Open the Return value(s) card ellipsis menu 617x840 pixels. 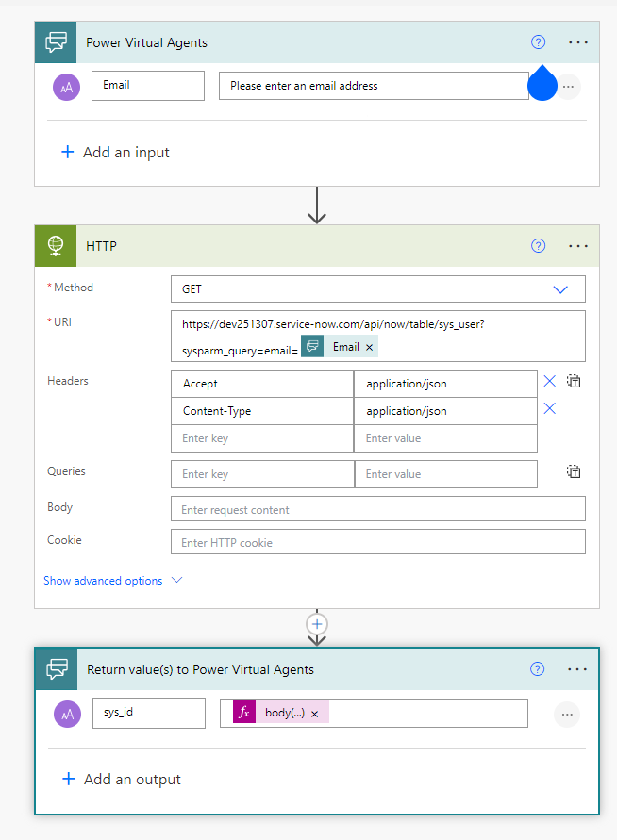[577, 669]
